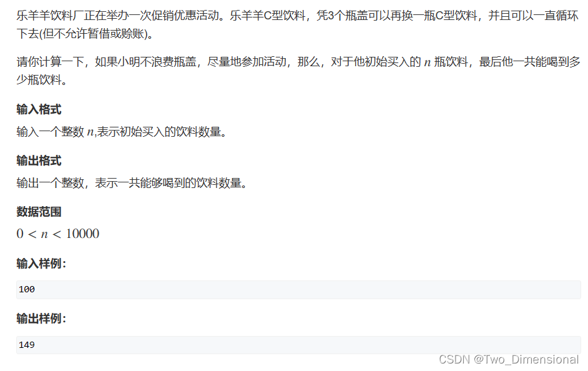Click the text 少瓶饮料 line
Screen dimensions: 588x371
[41, 80]
